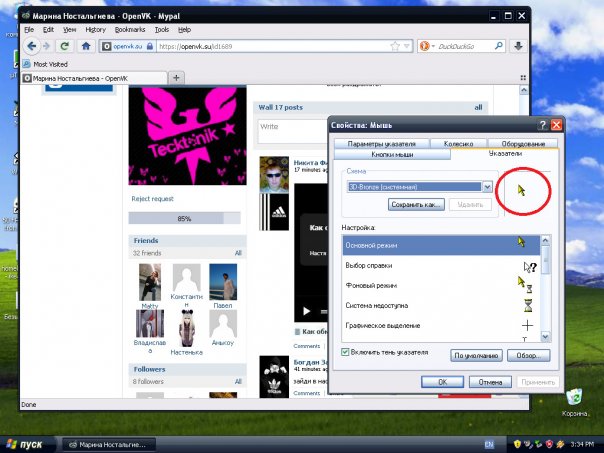Click the search magnifier icon in DuckDuckGo box
Screen dimensions: 604x453
tap(498, 46)
